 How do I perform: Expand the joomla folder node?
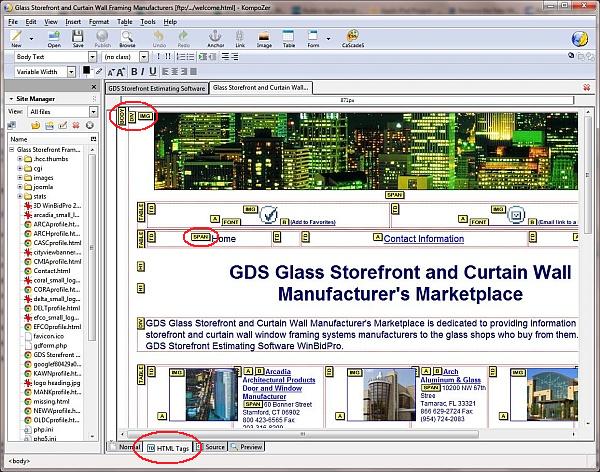click(x=20, y=187)
